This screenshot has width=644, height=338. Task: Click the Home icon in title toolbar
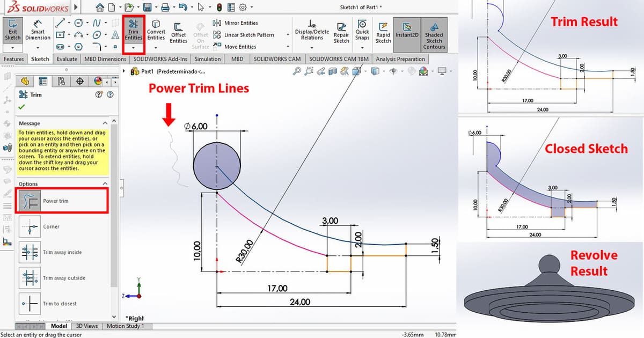(99, 7)
